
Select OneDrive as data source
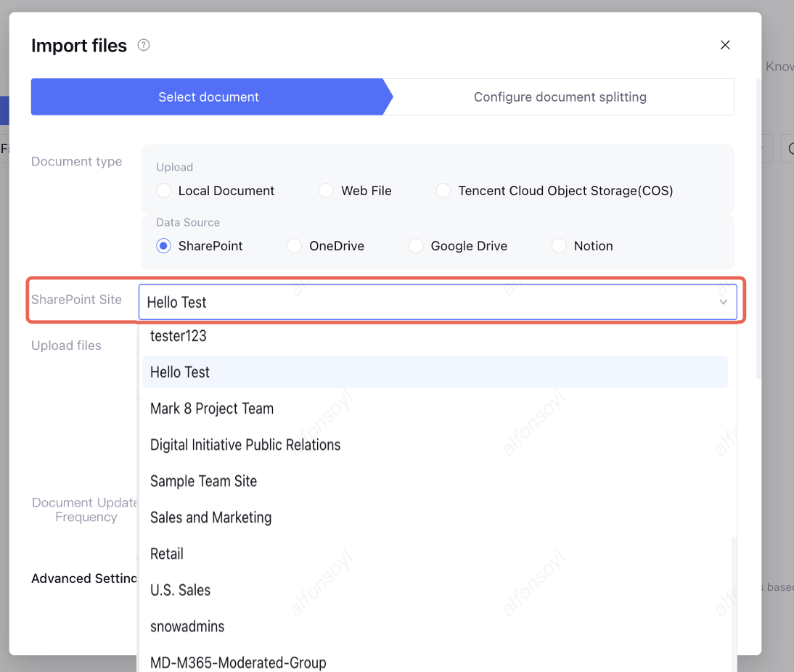pyautogui.click(x=295, y=246)
